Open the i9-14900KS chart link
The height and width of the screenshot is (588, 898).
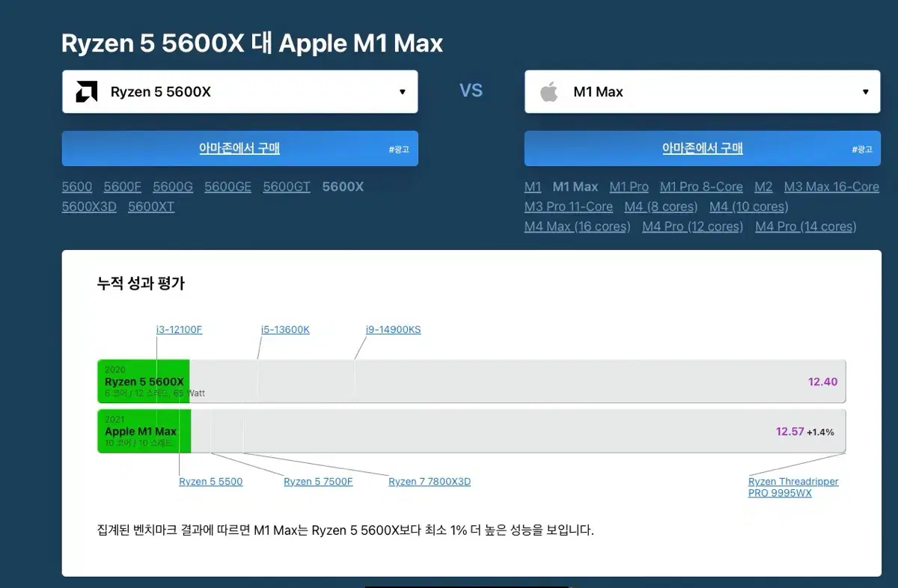(x=394, y=329)
